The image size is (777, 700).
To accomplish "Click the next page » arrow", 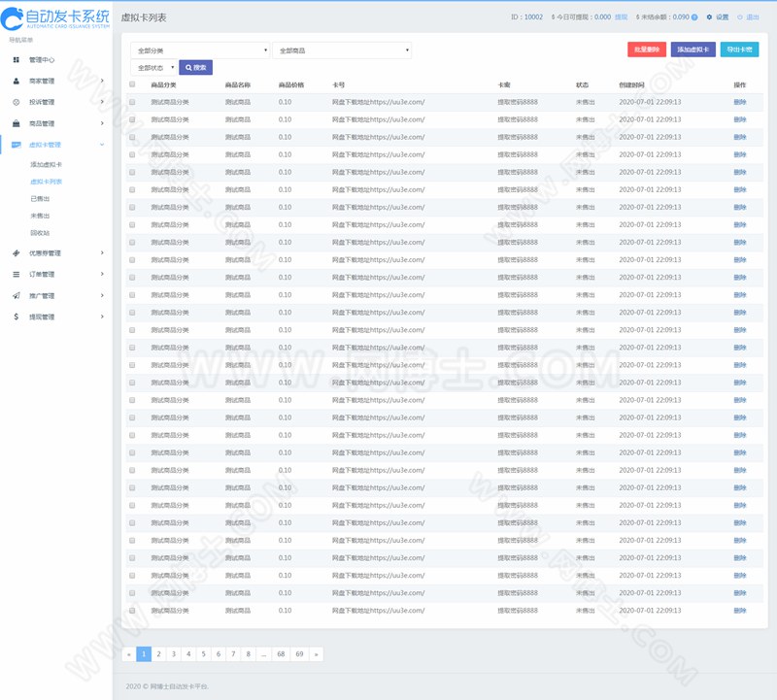I will click(317, 654).
